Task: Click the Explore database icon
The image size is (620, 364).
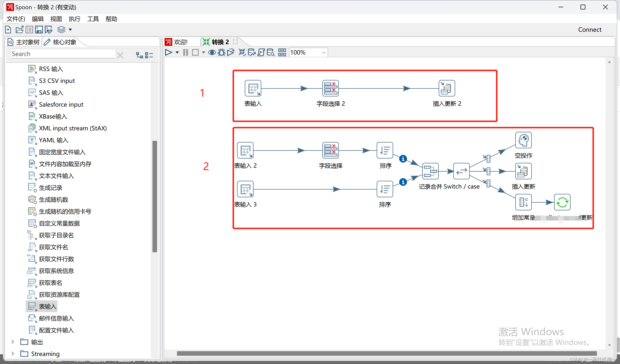Action: click(x=271, y=53)
